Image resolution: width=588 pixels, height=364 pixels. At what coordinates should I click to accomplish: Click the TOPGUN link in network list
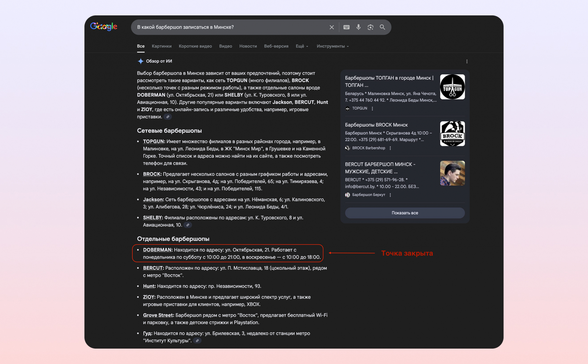(x=154, y=141)
